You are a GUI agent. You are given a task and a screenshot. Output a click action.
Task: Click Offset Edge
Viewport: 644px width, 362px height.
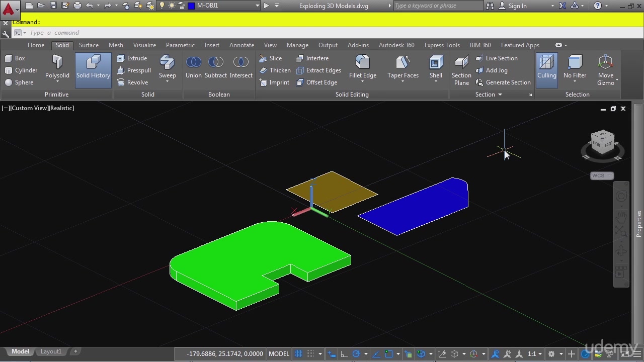pos(316,82)
